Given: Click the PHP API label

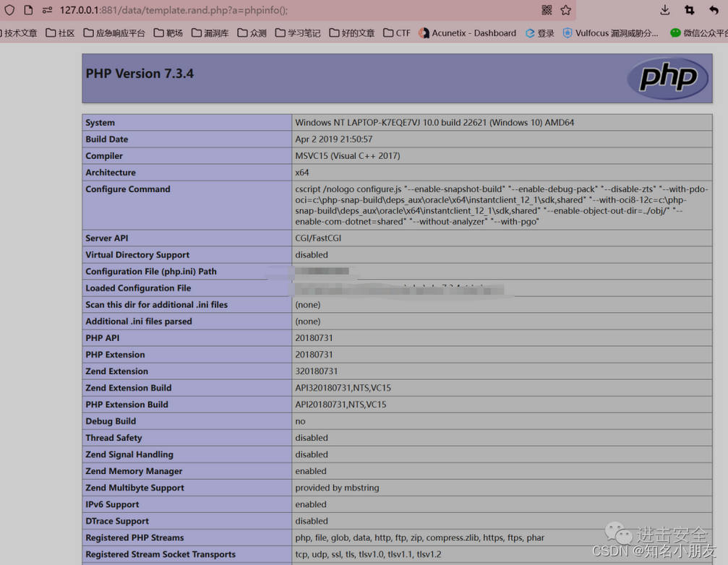Looking at the screenshot, I should coord(102,338).
